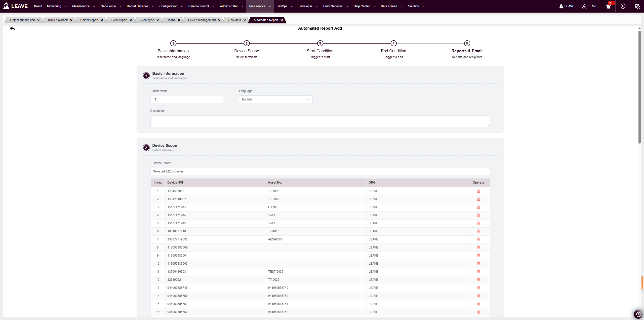The height and width of the screenshot is (320, 644).
Task: Expand the Help Center menu
Action: [x=364, y=6]
